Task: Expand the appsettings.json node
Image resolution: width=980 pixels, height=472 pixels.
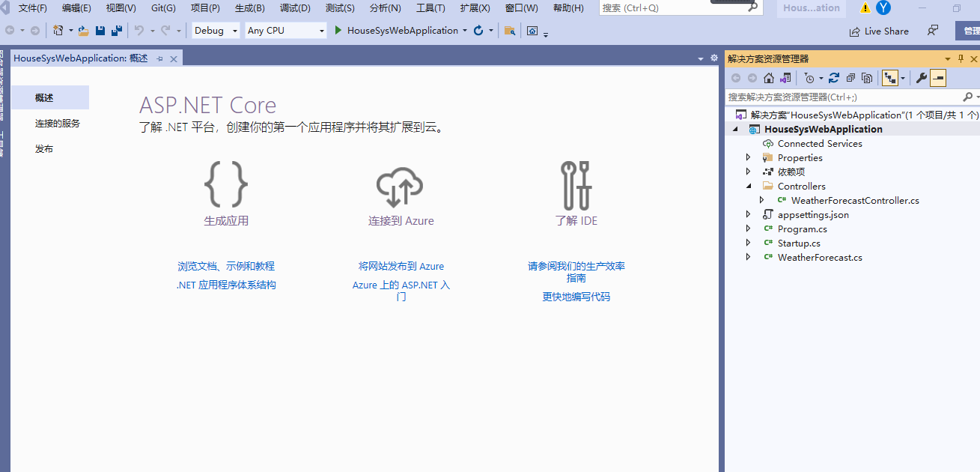Action: 748,214
